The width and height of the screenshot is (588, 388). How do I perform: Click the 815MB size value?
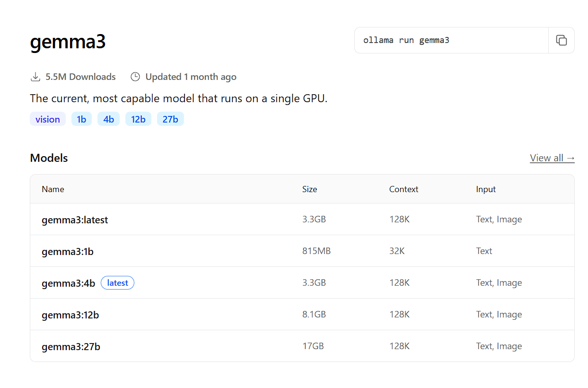click(x=316, y=251)
